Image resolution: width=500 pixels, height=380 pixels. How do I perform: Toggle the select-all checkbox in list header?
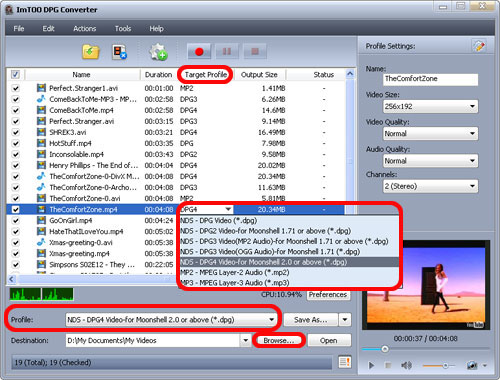pyautogui.click(x=15, y=74)
